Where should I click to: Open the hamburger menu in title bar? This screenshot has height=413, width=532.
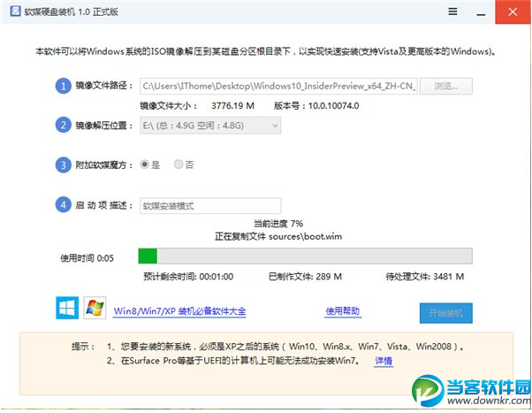[452, 11]
